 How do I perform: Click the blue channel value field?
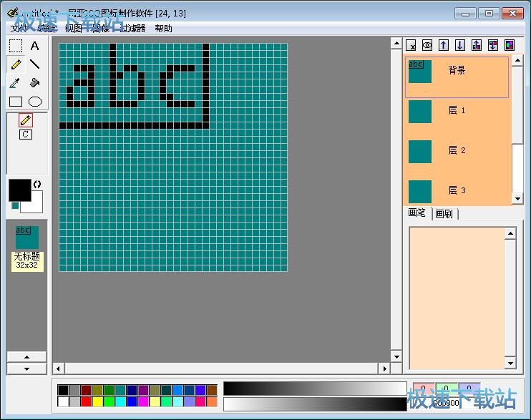point(469,389)
